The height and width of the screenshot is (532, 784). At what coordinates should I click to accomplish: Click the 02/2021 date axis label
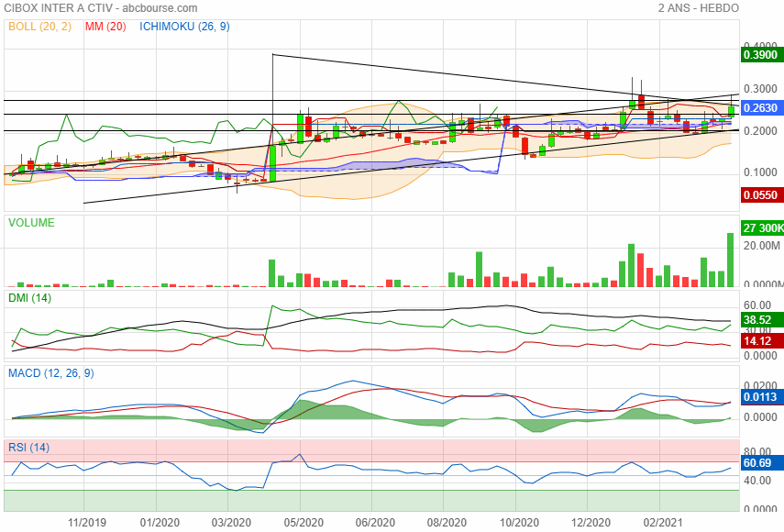(662, 523)
